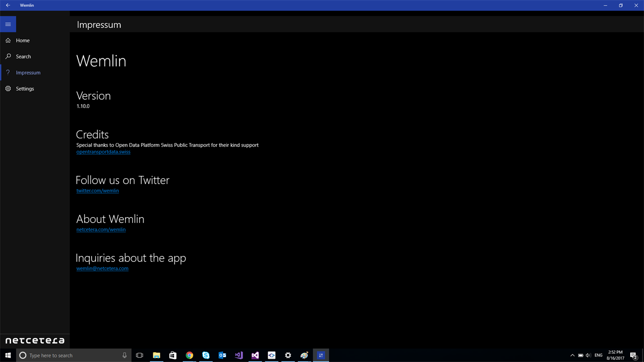Viewport: 644px width, 362px height.
Task: Select Home in the navigation menu
Action: 23,40
